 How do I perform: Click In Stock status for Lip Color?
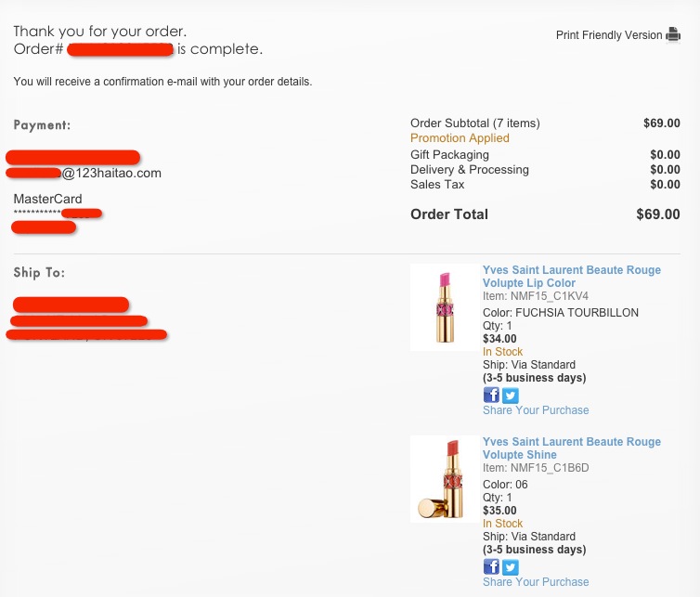tap(502, 352)
